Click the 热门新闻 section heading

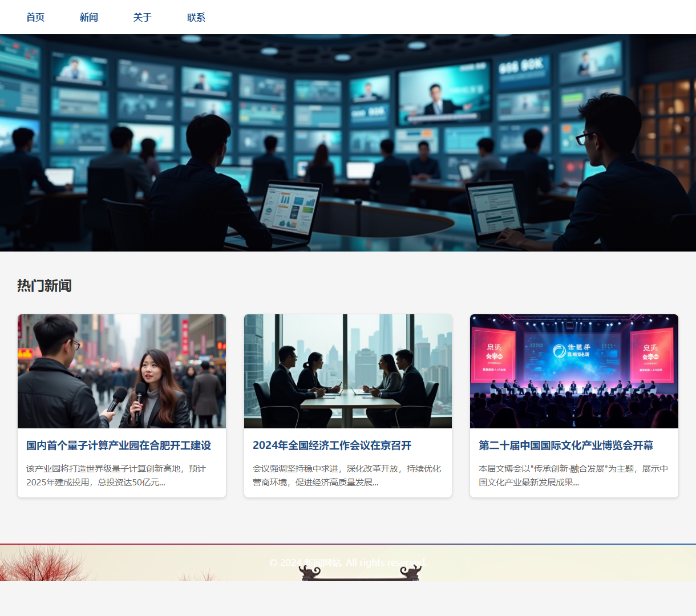44,285
